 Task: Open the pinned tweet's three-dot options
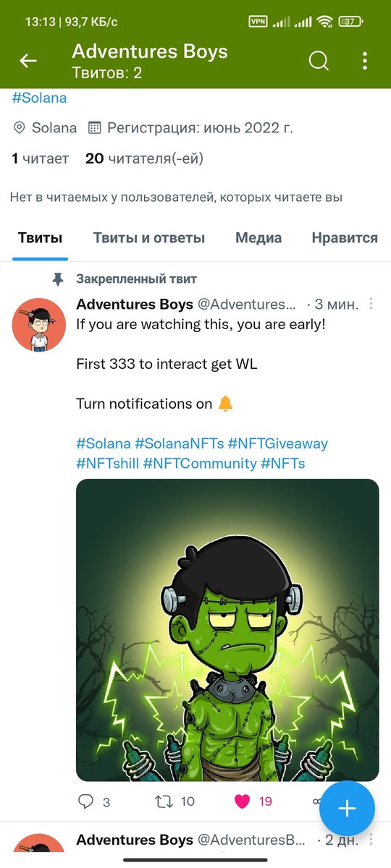(x=371, y=304)
